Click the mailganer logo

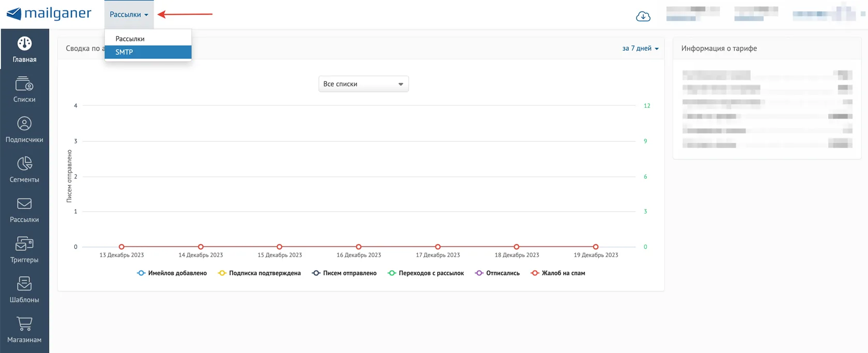coord(49,13)
